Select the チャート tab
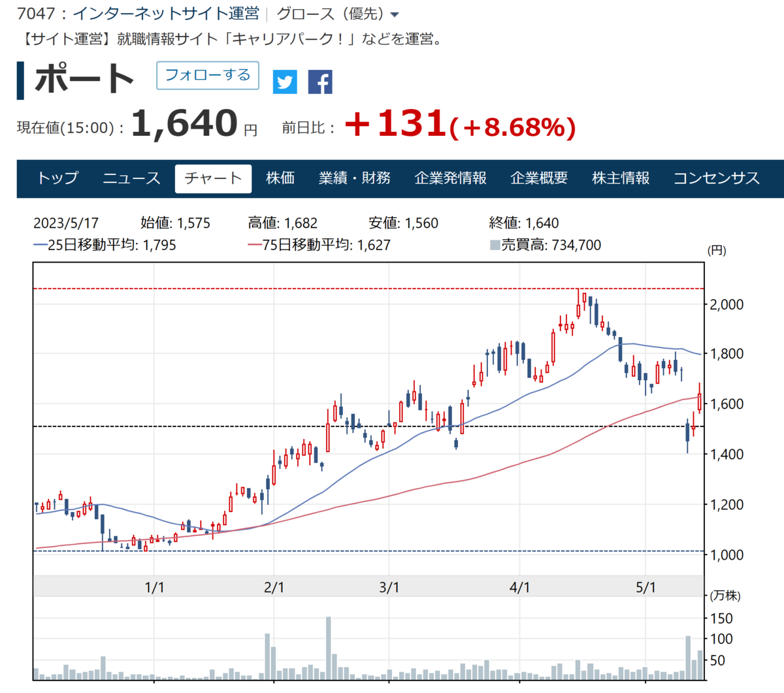Screen dimensions: 784x693 click(x=213, y=179)
